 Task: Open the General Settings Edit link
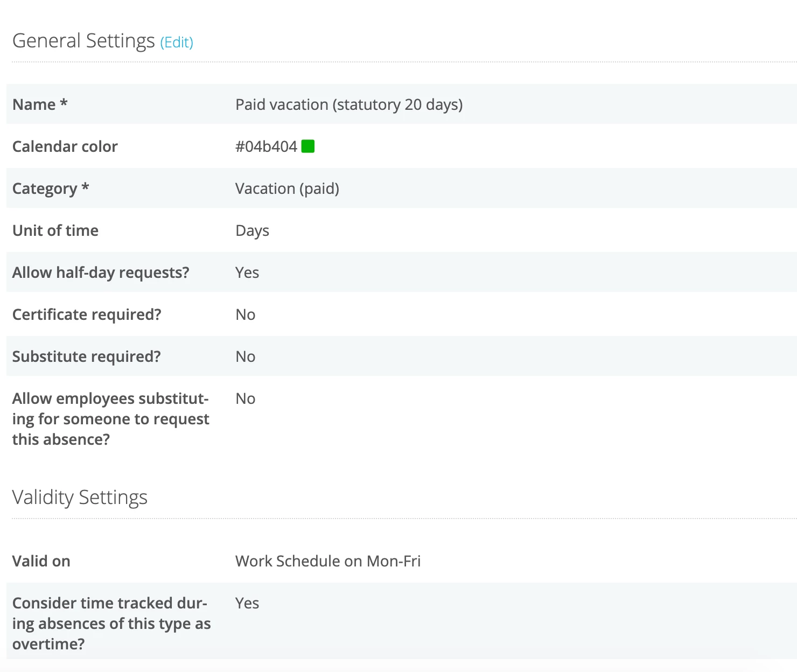pyautogui.click(x=177, y=43)
